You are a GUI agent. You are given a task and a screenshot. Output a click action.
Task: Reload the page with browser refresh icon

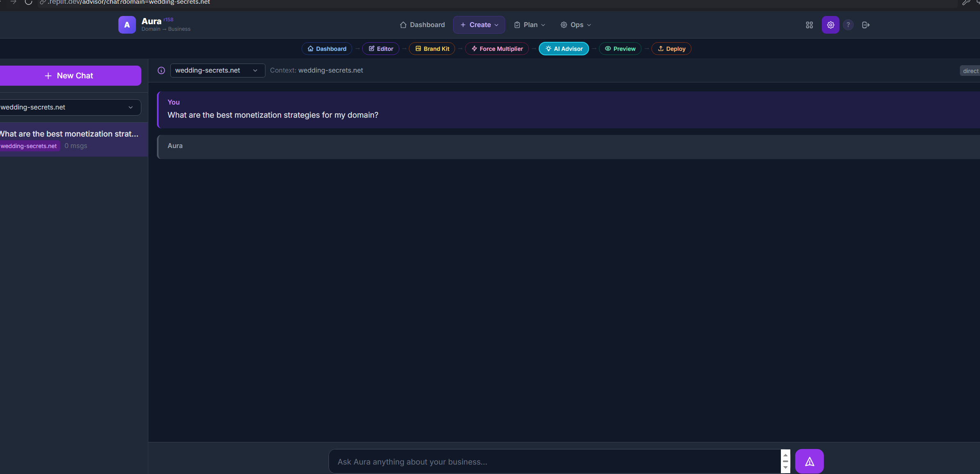tap(28, 2)
